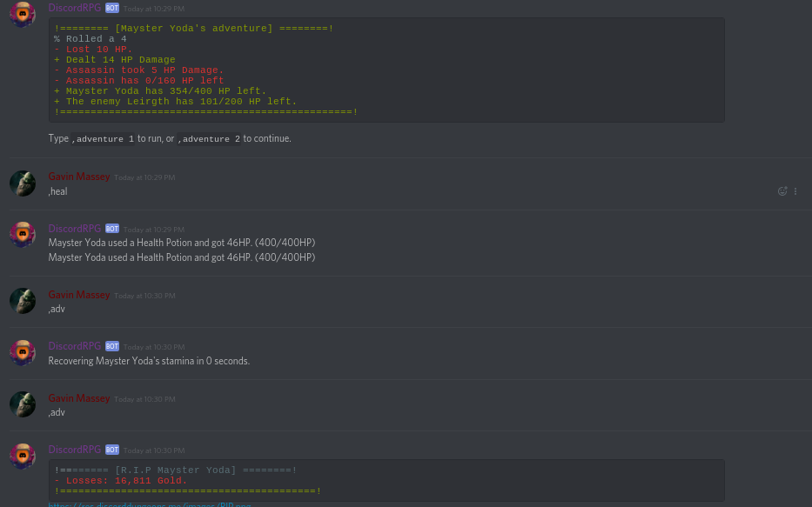Open the discorddungeons RIP.png link
812x507 pixels.
click(x=150, y=504)
